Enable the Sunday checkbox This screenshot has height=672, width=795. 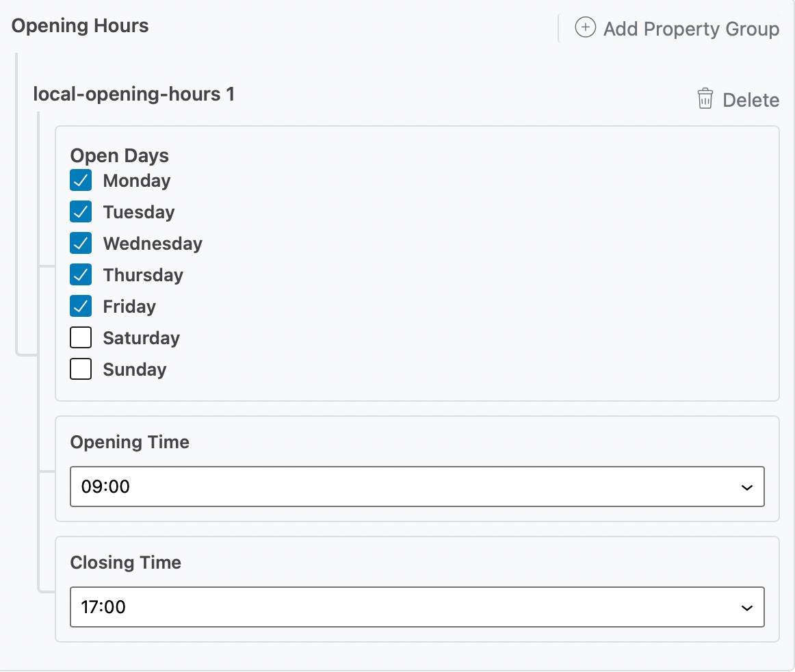[x=81, y=369]
